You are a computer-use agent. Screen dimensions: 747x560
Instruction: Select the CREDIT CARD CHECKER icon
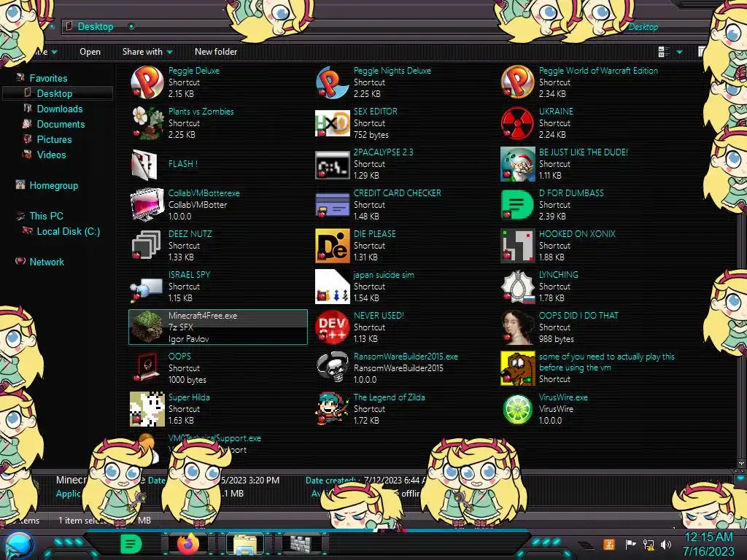(x=333, y=205)
